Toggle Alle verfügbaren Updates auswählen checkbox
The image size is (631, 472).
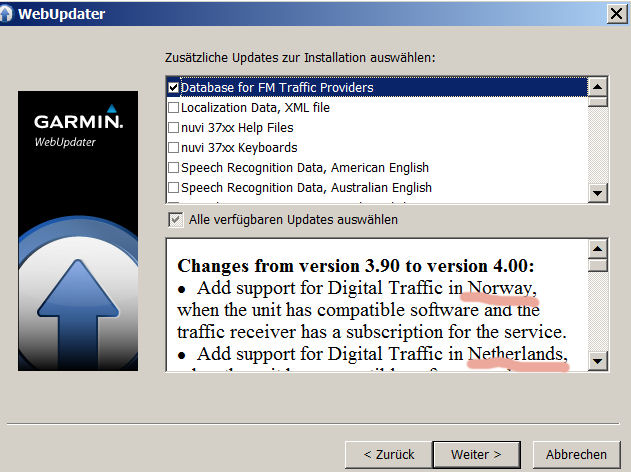tap(175, 220)
